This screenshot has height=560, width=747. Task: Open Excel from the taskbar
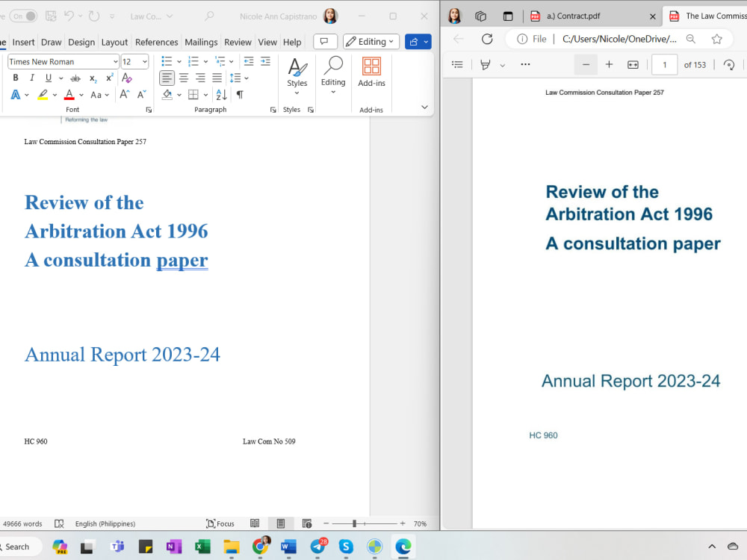pyautogui.click(x=202, y=547)
